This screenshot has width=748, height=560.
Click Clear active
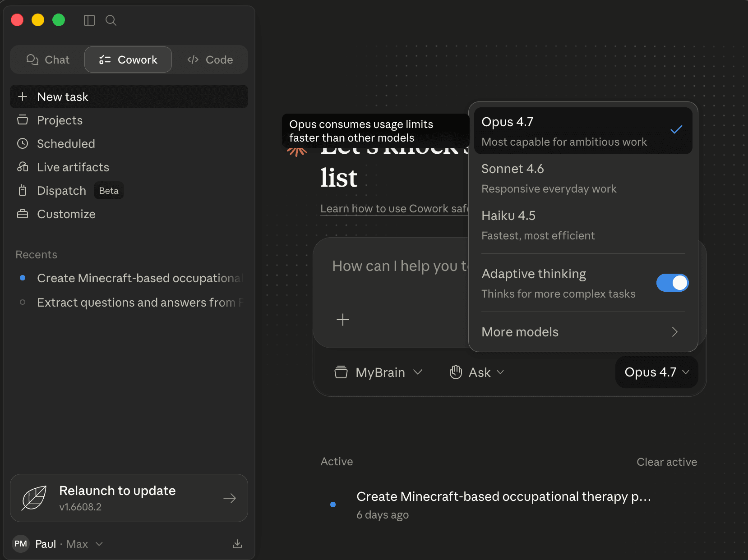pos(667,462)
